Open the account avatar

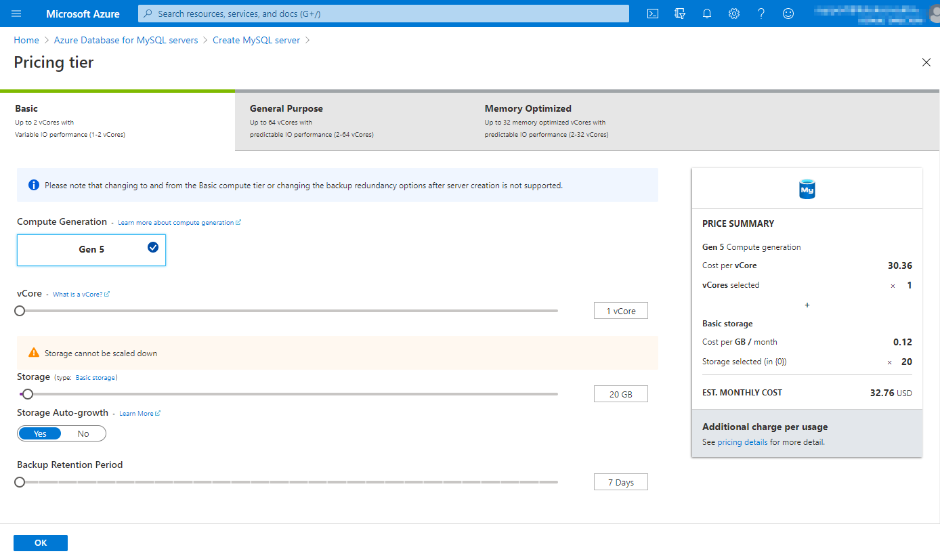[934, 14]
